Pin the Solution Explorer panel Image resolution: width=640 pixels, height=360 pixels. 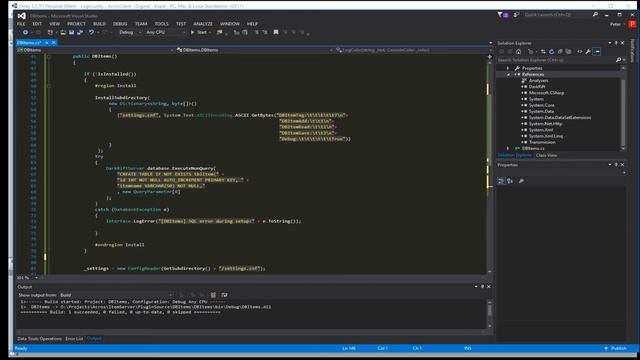point(616,43)
